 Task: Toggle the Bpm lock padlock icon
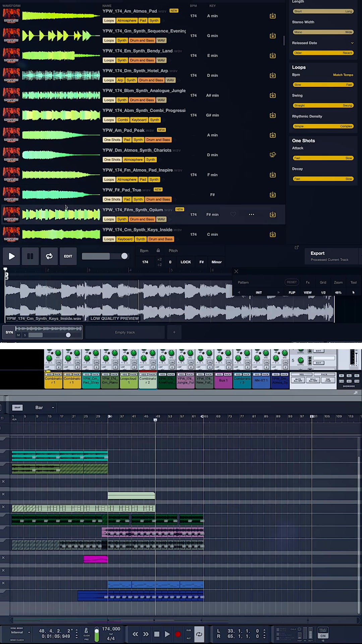click(158, 251)
